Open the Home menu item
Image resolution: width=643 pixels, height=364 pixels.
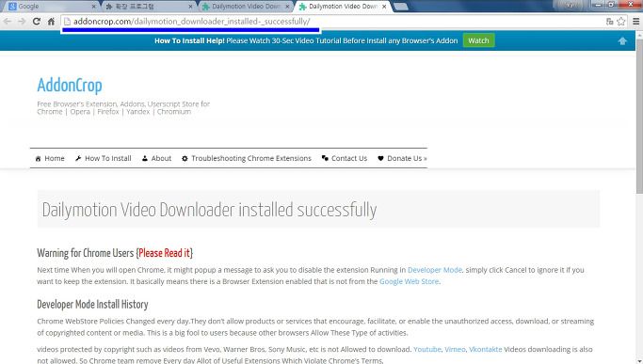coord(50,158)
